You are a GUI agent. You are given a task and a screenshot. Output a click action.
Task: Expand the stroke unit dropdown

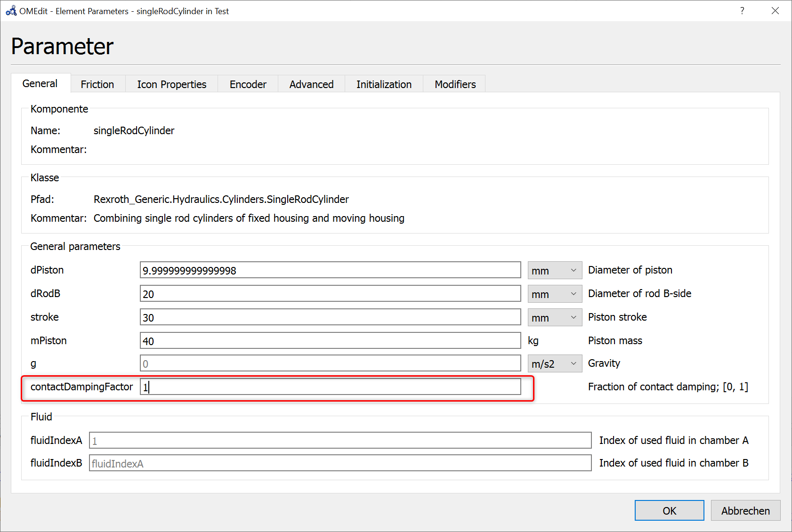coord(555,317)
